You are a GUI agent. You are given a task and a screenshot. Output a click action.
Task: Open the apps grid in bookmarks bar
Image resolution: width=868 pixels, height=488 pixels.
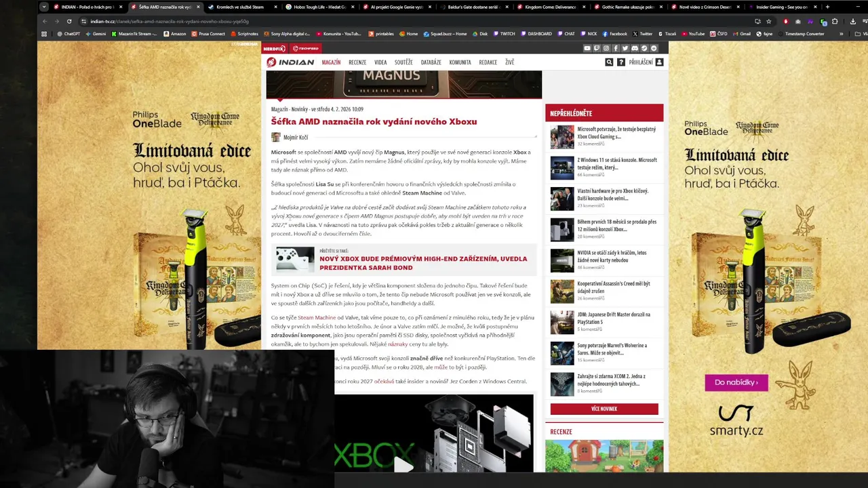pyautogui.click(x=44, y=34)
